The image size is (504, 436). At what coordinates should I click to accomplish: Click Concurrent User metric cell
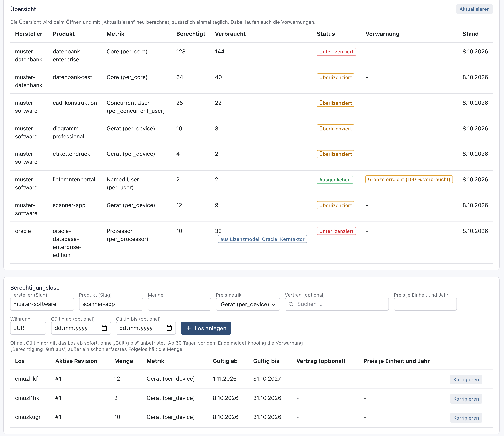point(136,107)
